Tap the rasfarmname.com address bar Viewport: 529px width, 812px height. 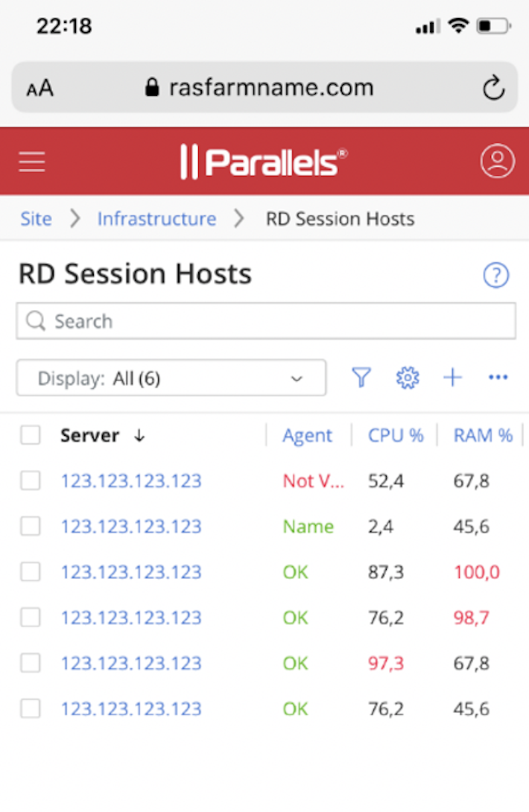click(264, 87)
